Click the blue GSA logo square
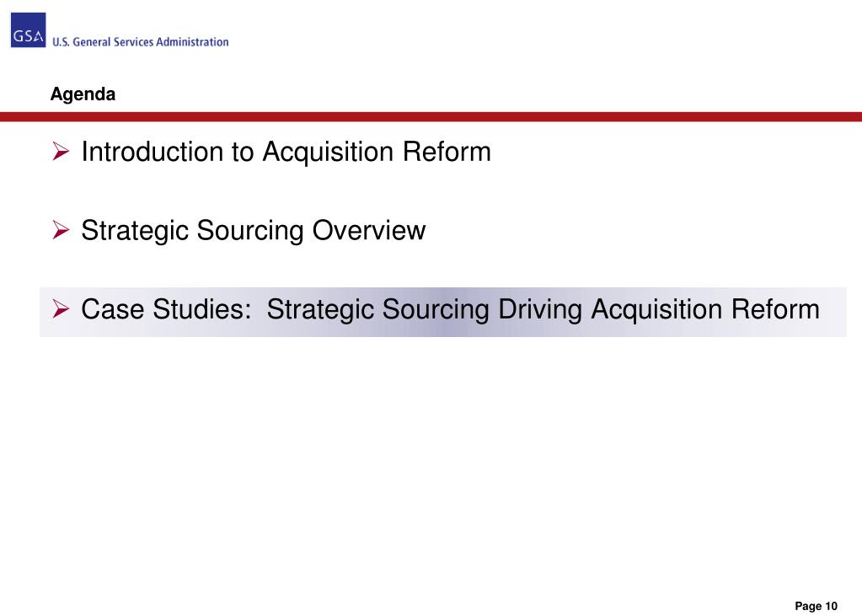This screenshot has height=616, width=862. 28,30
